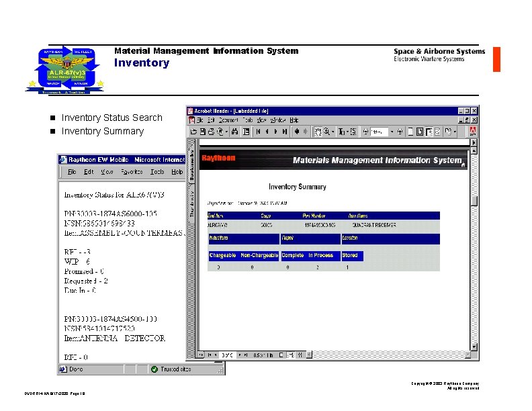Click the Zoom Out minus button in Acrobat toolbar
The image size is (532, 411).
tap(365, 132)
